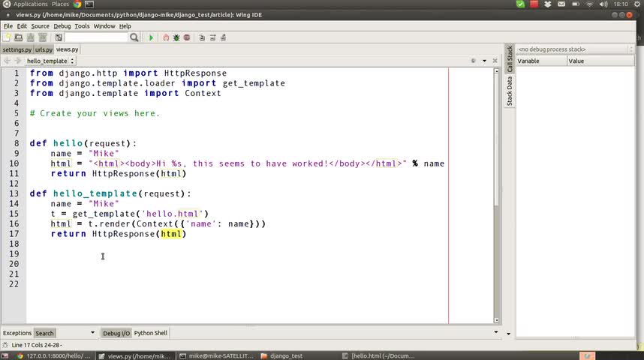Open the Debug menu
The image size is (644, 360).
pyautogui.click(x=62, y=25)
